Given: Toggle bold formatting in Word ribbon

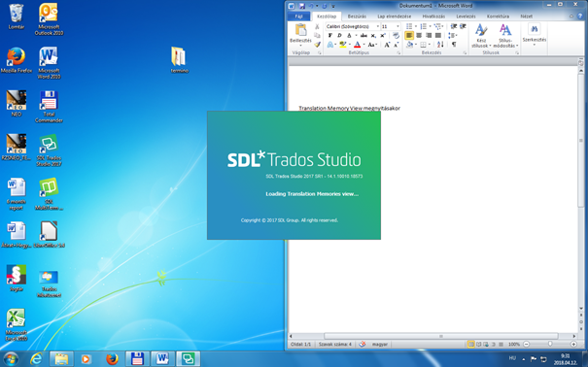Looking at the screenshot, I should [330, 36].
